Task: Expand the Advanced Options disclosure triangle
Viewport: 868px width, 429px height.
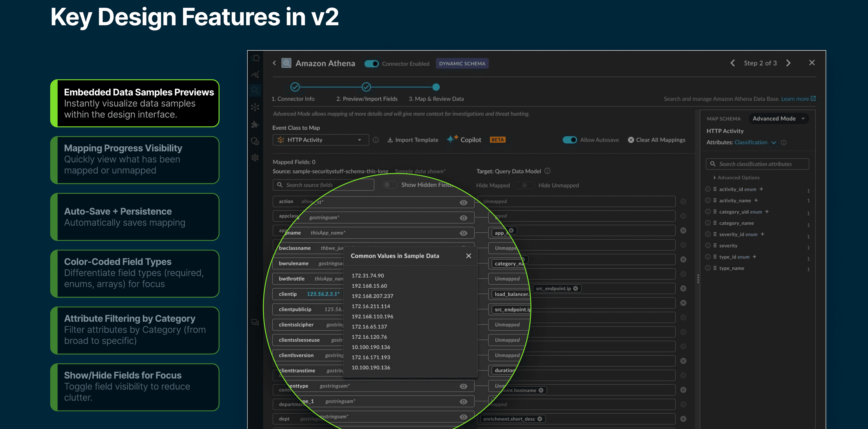Action: (714, 177)
